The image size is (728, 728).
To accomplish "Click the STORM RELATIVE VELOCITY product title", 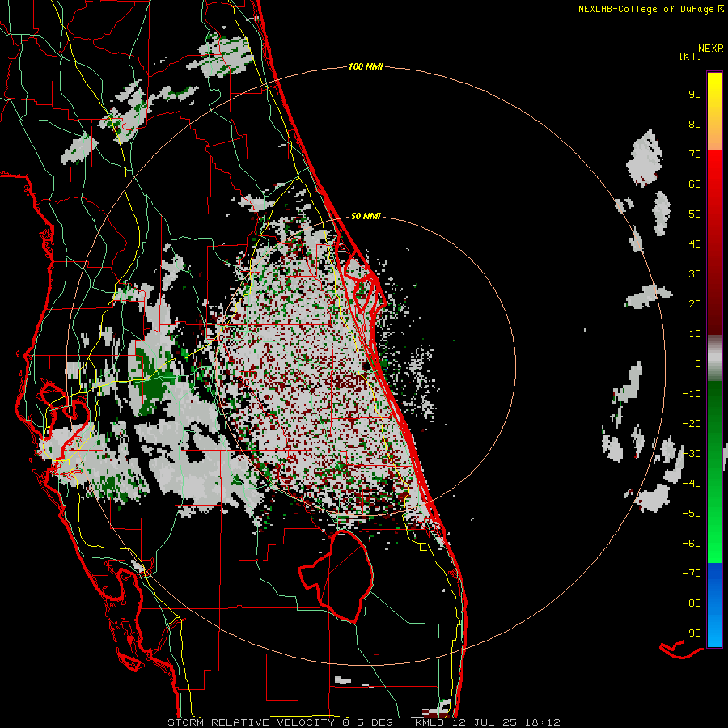I will point(251,722).
